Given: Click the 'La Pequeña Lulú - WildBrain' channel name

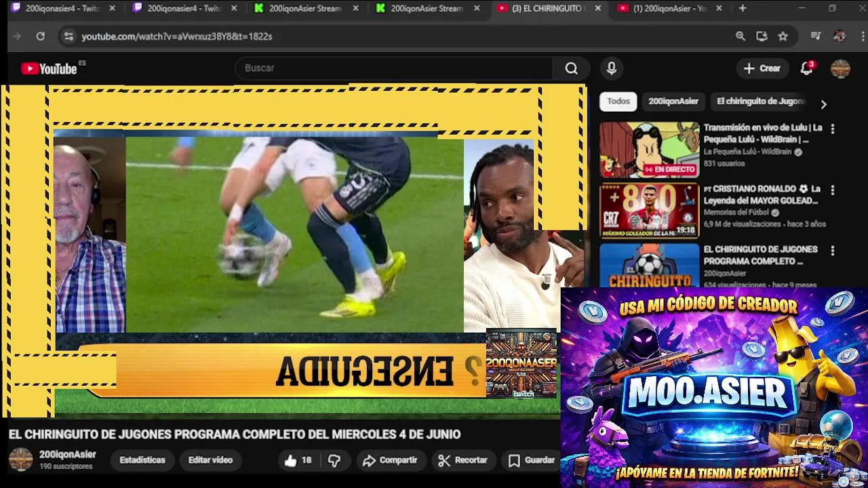Looking at the screenshot, I should 747,152.
